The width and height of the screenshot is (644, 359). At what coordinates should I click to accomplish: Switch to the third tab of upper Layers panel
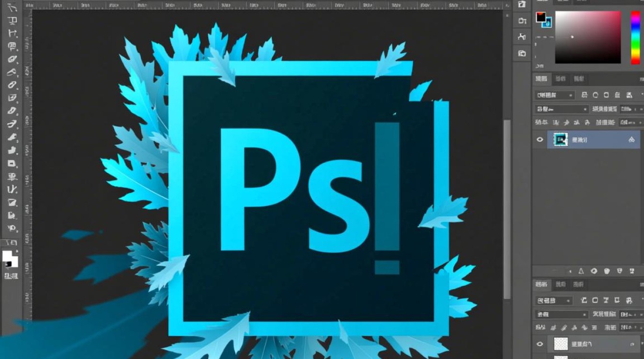pyautogui.click(x=579, y=79)
